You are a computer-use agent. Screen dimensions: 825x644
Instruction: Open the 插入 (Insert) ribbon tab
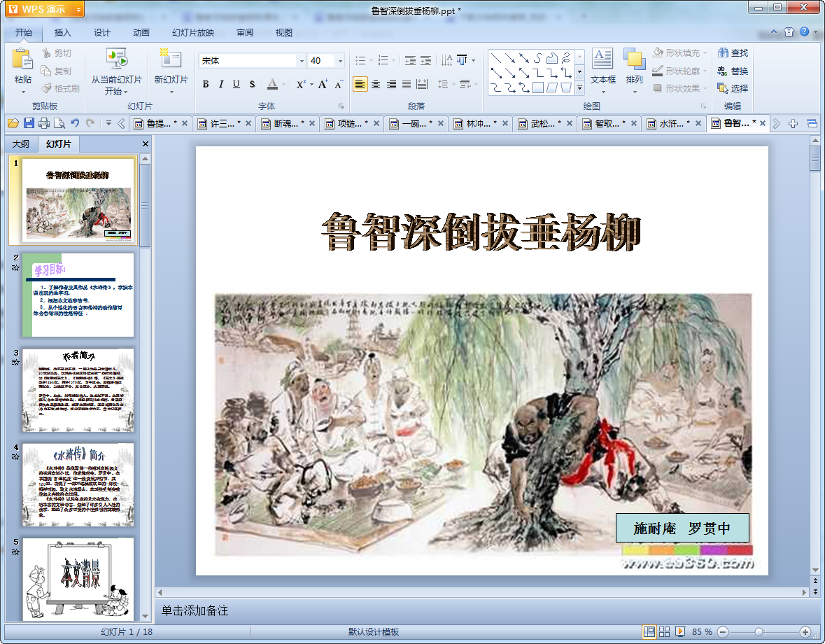(x=62, y=33)
